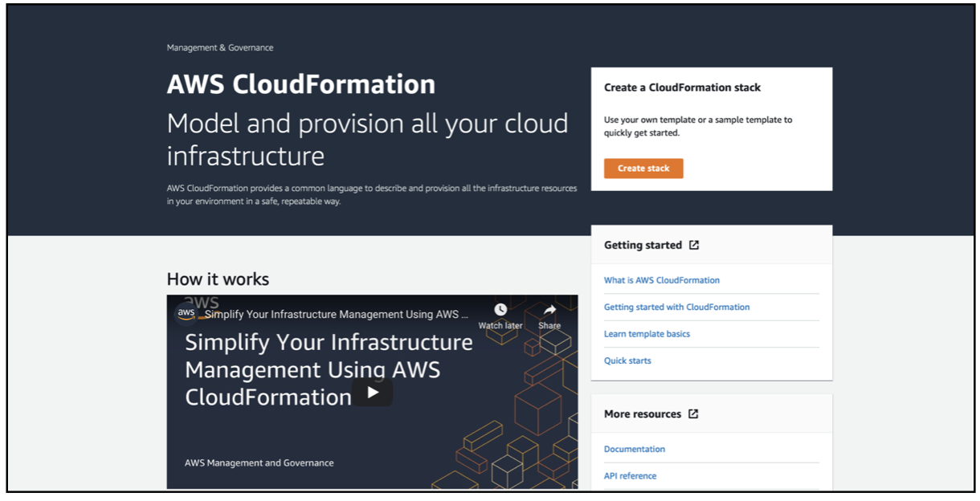
Task: Click the Watch later clock icon
Action: pyautogui.click(x=500, y=309)
